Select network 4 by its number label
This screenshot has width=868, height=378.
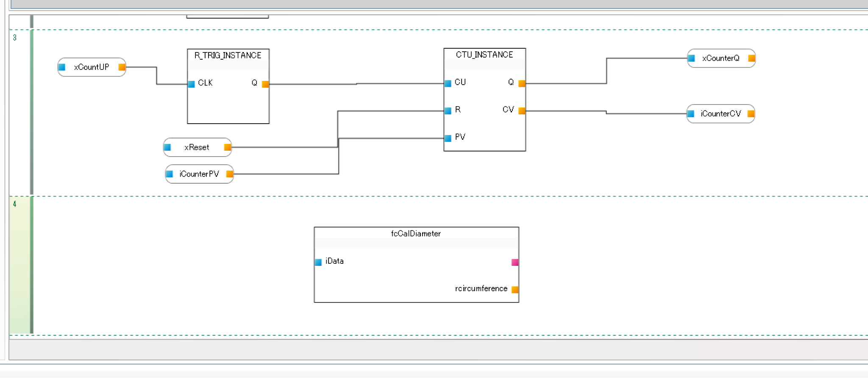pyautogui.click(x=15, y=204)
